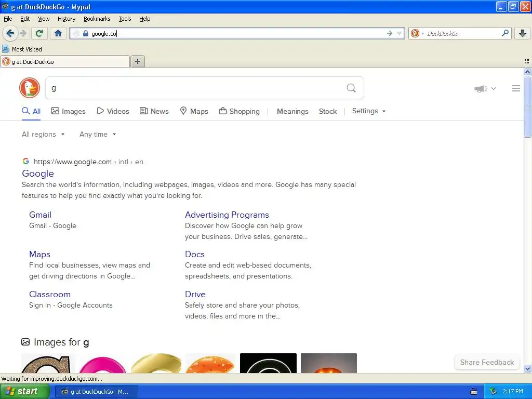Open the address bar history dropdown
Image resolution: width=532 pixels, height=399 pixels.
[x=400, y=33]
